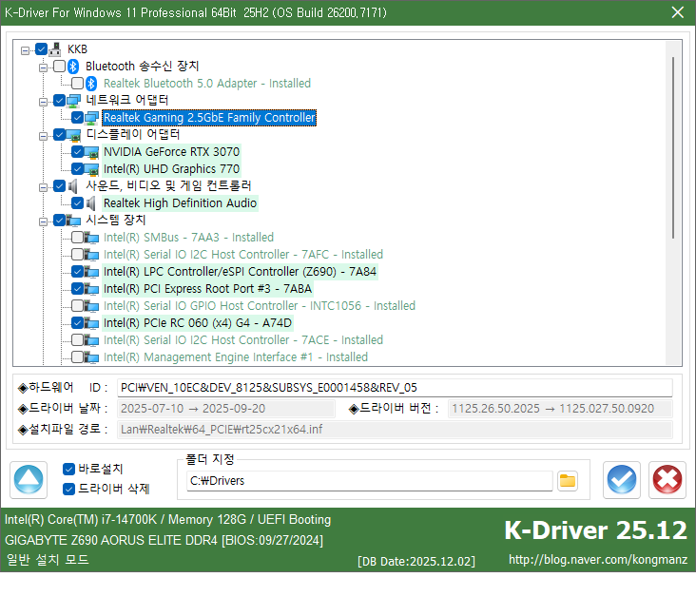Click the red X cancel button
The image size is (696, 616).
click(667, 480)
